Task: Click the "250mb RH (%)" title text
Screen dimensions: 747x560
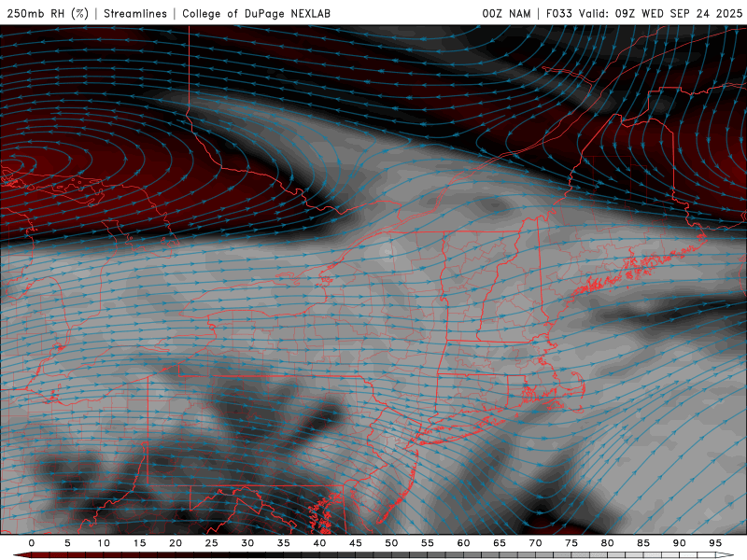Action: coord(48,14)
